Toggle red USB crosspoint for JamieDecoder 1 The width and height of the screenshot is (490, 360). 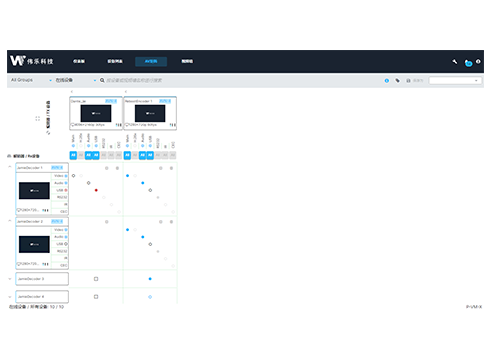(x=96, y=190)
